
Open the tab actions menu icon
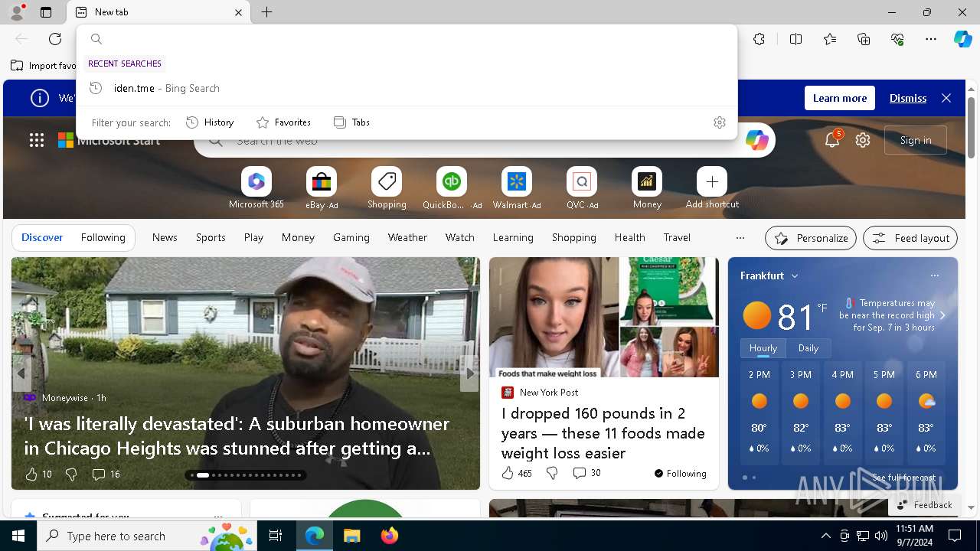coord(46,12)
